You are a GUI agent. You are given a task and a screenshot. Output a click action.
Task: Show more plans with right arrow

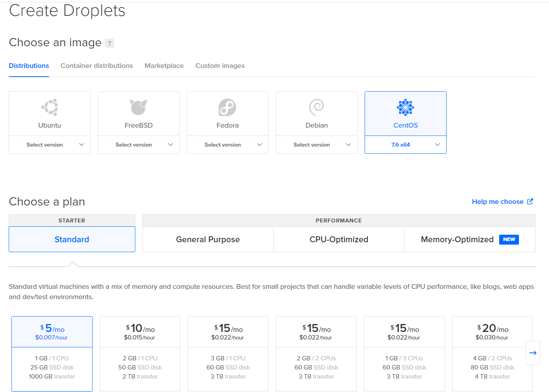(532, 353)
